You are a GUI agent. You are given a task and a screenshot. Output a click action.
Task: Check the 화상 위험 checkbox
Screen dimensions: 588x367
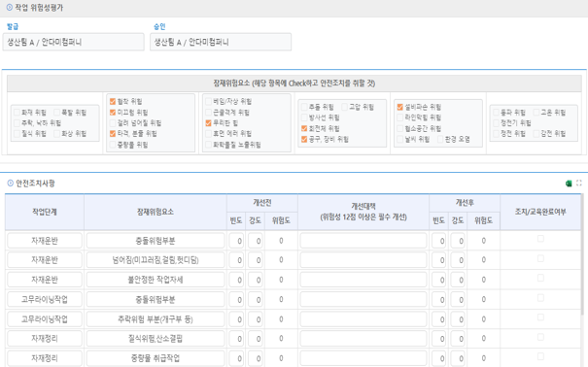coord(57,134)
